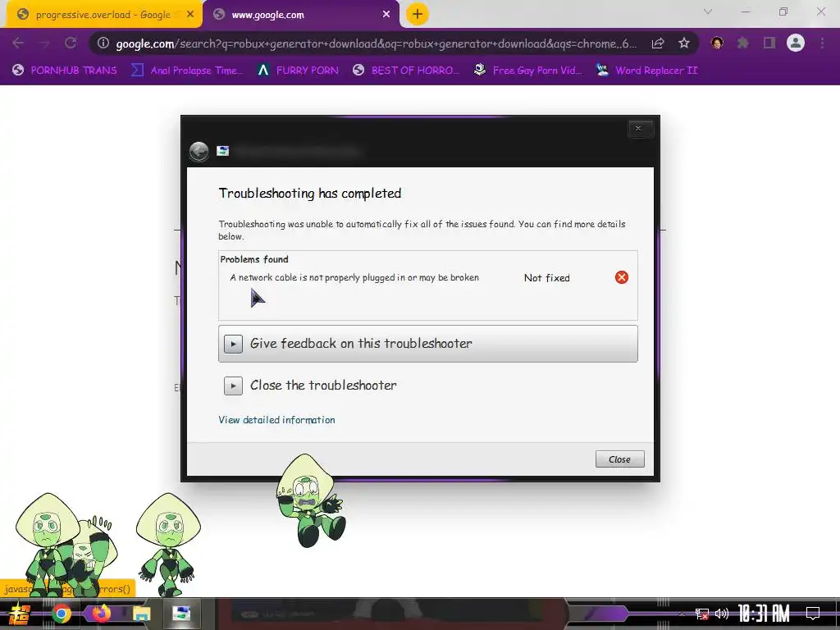Click arrow beside Close the troubleshooter
This screenshot has width=840, height=630.
pyautogui.click(x=233, y=386)
